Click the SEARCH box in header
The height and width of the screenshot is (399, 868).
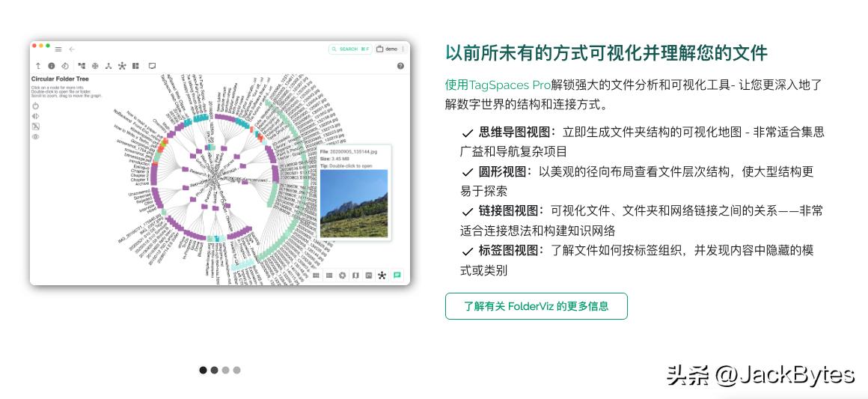[x=350, y=49]
